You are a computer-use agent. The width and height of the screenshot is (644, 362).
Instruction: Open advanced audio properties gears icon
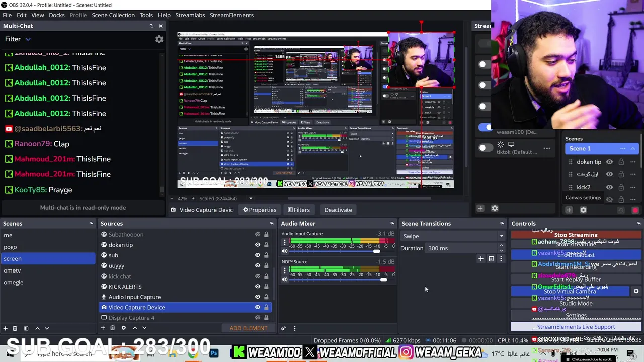click(x=283, y=328)
